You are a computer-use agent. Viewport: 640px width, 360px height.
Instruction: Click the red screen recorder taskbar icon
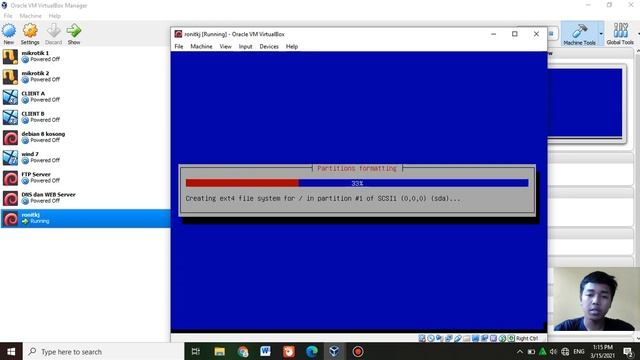click(x=358, y=351)
